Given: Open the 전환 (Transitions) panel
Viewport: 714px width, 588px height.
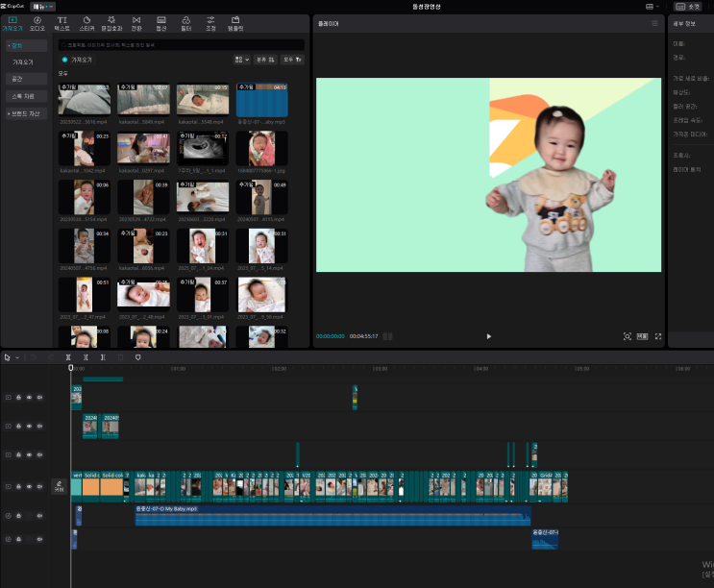Looking at the screenshot, I should tap(135, 23).
